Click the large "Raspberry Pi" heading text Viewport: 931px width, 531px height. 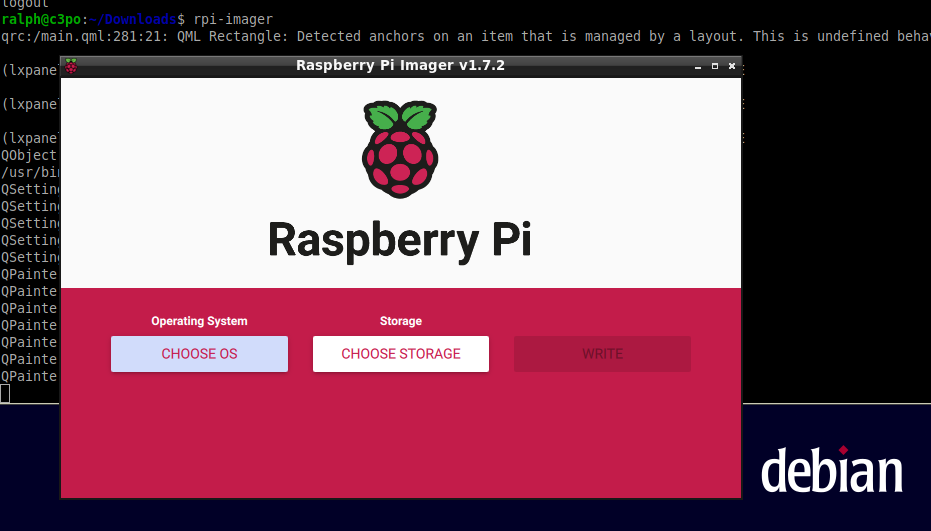pos(400,241)
